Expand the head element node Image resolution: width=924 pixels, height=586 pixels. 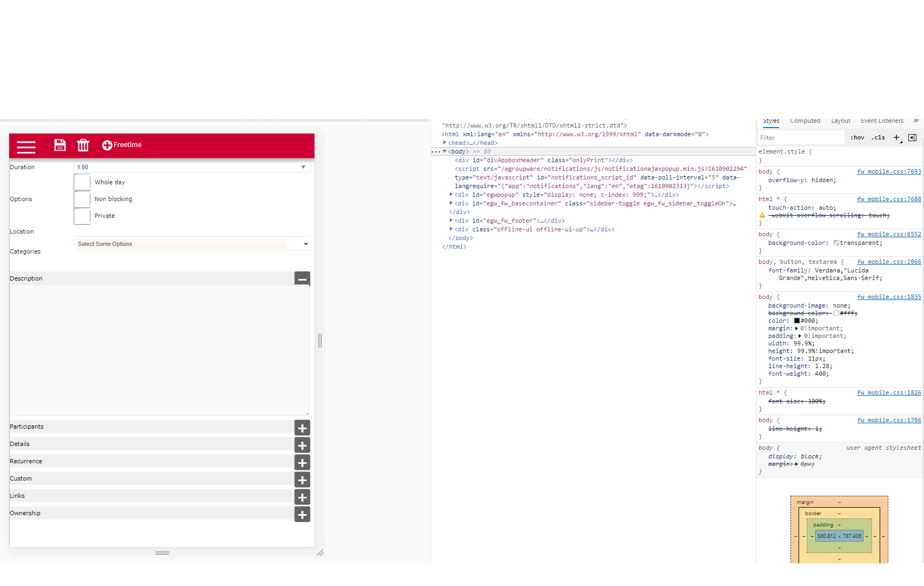[x=444, y=143]
